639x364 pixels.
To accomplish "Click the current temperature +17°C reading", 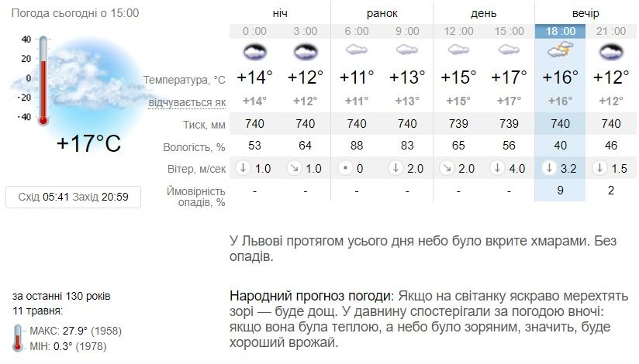I will (x=88, y=144).
